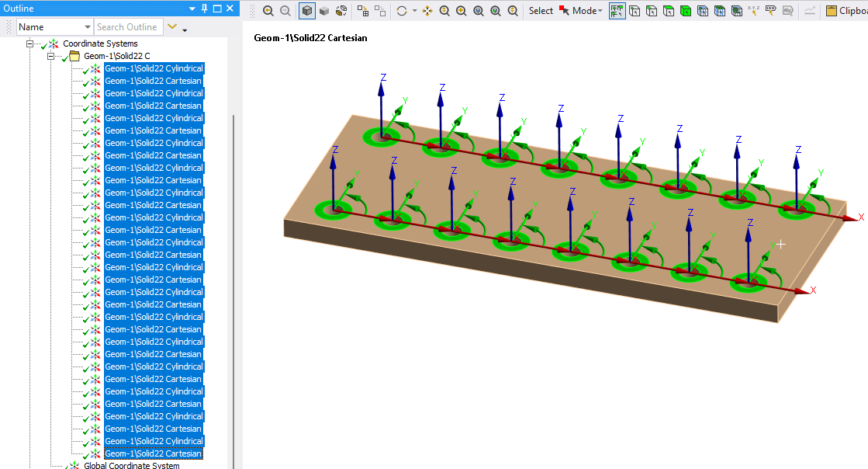The height and width of the screenshot is (469, 868).
Task: Enable the body selection filter
Action: 686,11
